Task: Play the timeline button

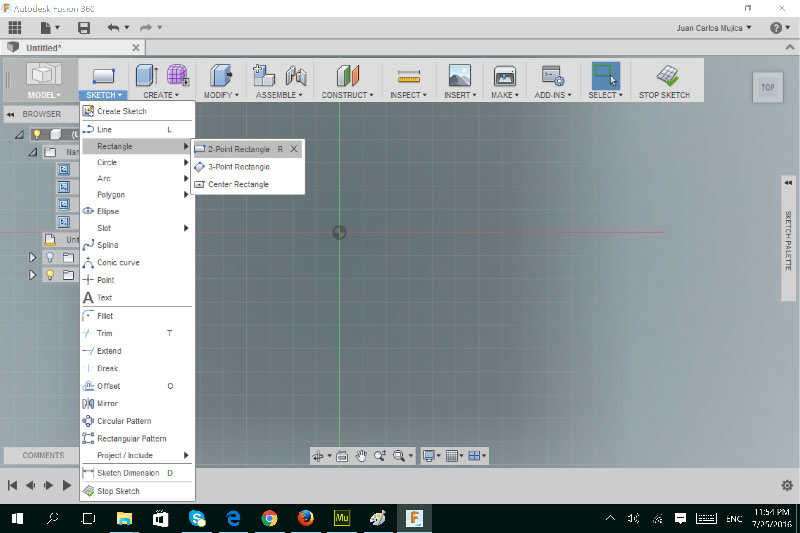Action: click(x=67, y=485)
